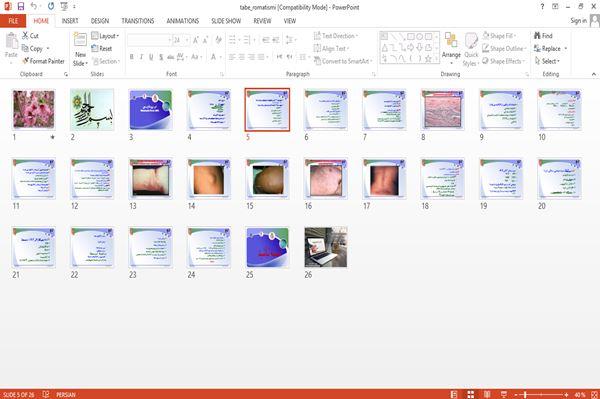Click the zoom in plus button

click(566, 394)
